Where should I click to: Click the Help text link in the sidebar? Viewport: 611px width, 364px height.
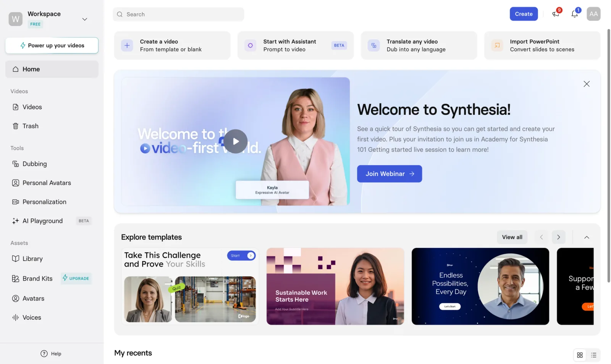[56, 354]
